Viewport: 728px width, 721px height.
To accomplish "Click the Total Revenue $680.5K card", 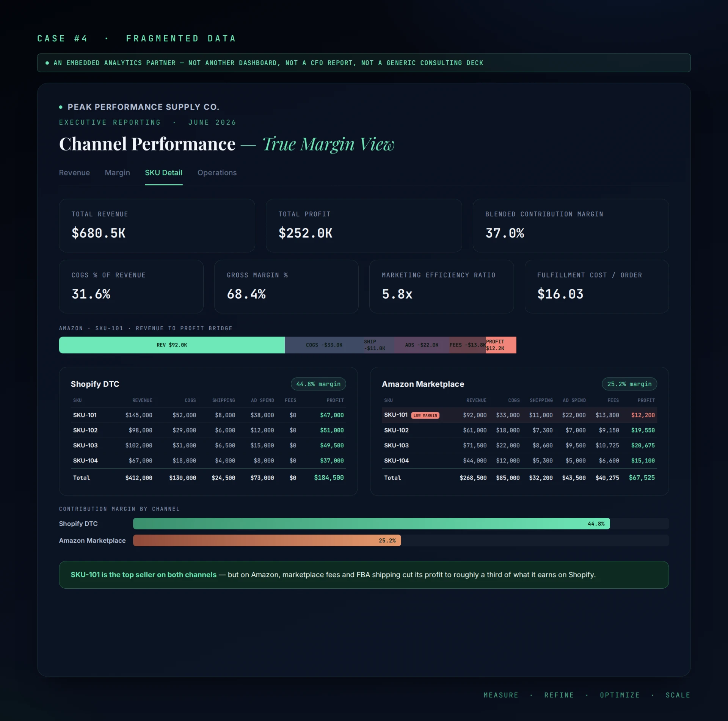I will coord(157,226).
